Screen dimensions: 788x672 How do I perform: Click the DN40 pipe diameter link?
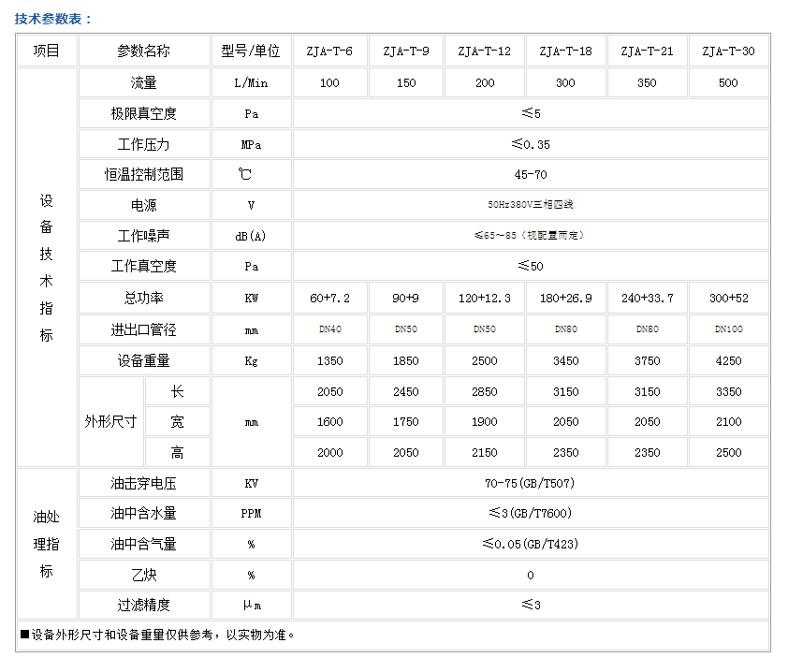329,329
